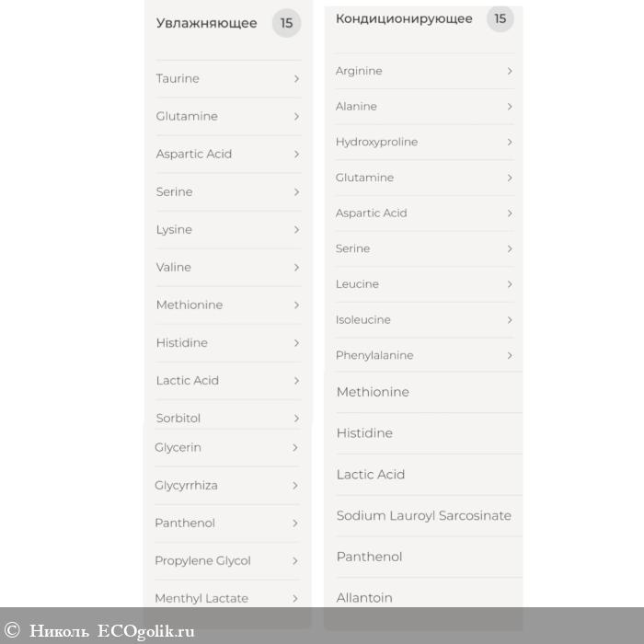Click the Lysine row chevron
Viewport: 644px width, 644px height.
coord(296,230)
